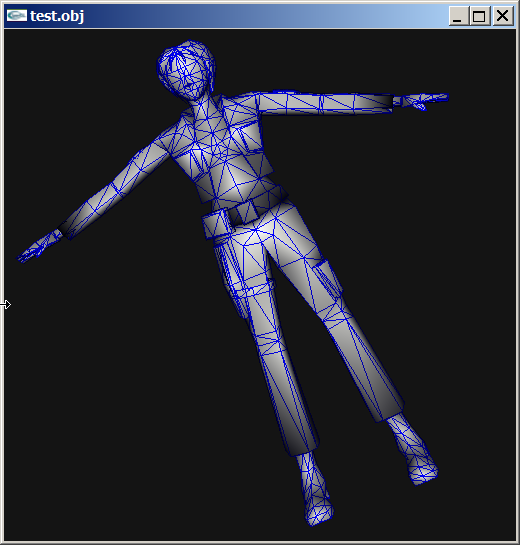
Task: Close the test.obj window
Action: (503, 16)
